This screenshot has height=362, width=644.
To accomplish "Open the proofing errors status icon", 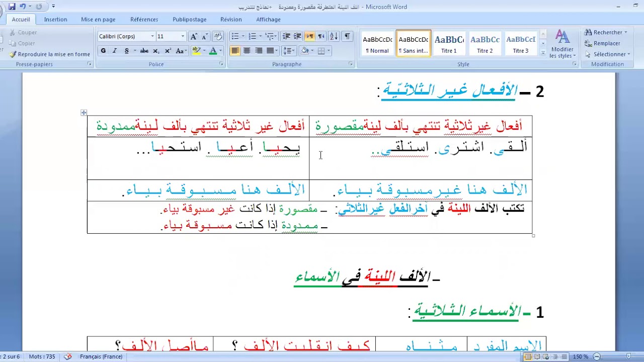I will tap(68, 356).
